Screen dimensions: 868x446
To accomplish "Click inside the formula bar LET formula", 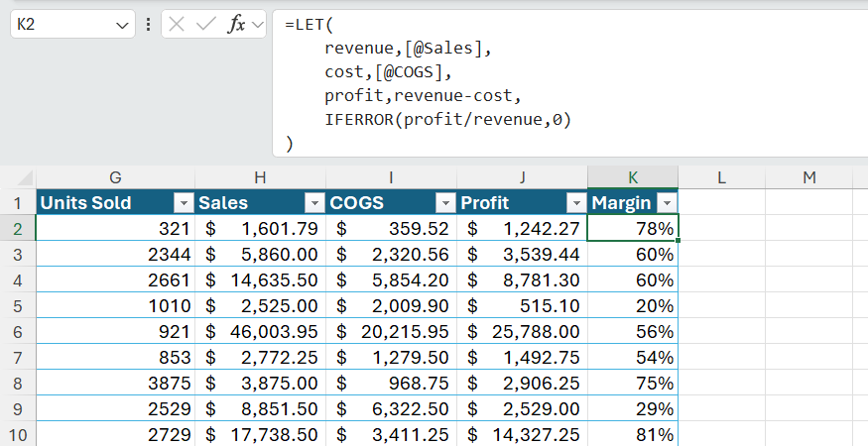I will pos(570,83).
